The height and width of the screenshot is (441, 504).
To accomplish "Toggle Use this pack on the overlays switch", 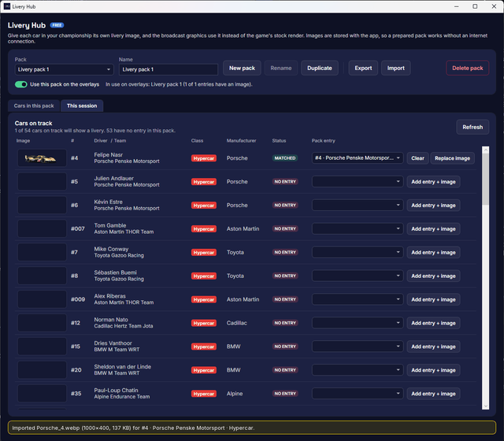I will pyautogui.click(x=21, y=84).
